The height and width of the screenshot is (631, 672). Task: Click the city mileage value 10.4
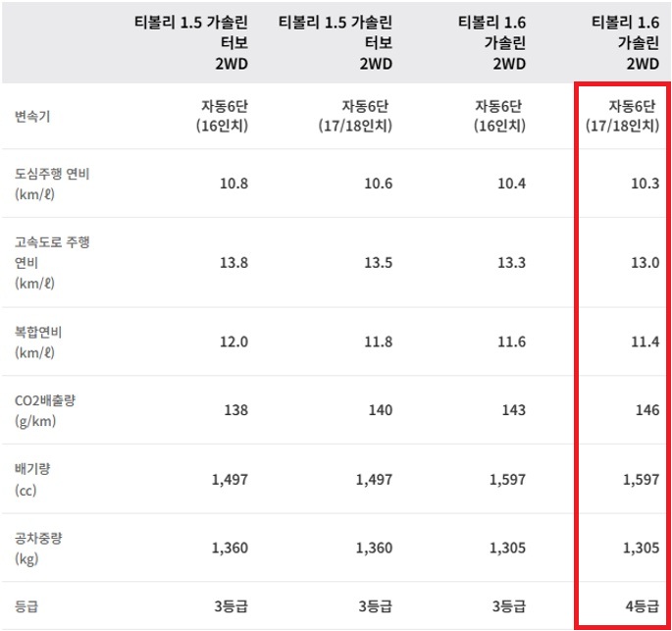[x=512, y=184]
